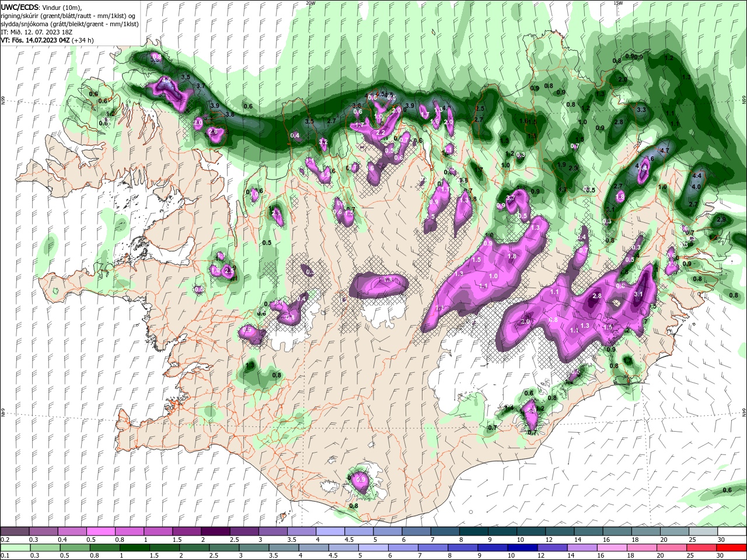Click the UWC/ECDS model title
747x560 pixels.
point(19,7)
